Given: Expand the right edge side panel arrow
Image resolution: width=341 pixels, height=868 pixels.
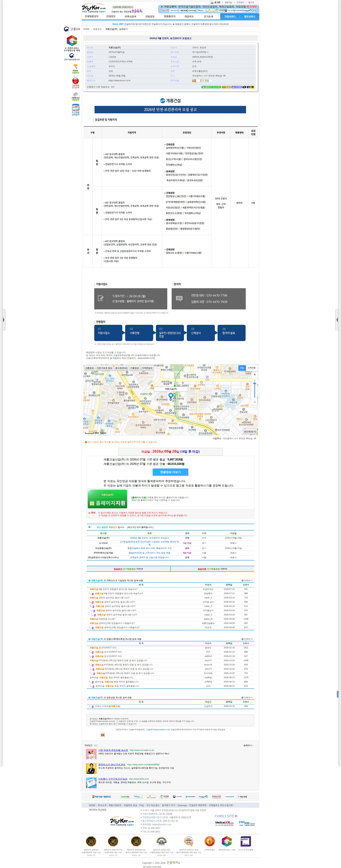Looking at the screenshot, I should point(337,319).
